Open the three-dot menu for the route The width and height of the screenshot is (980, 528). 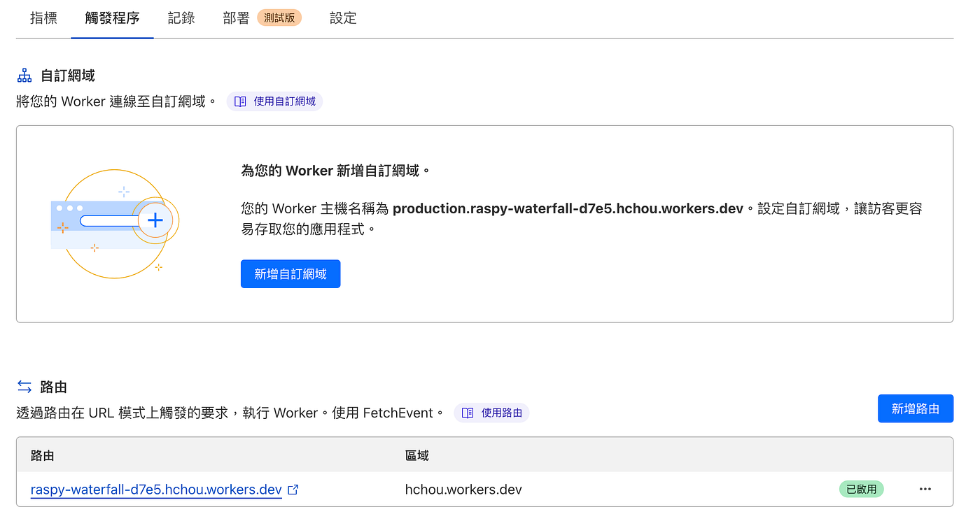pos(925,490)
